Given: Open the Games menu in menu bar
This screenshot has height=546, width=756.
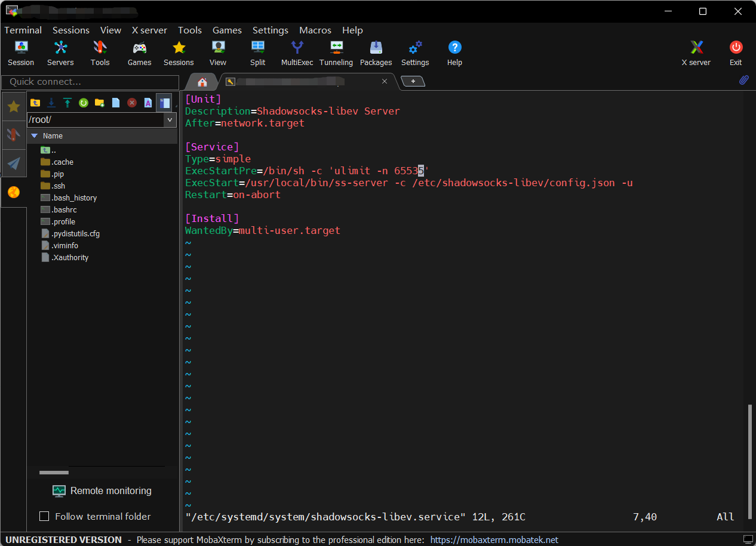Looking at the screenshot, I should 227,30.
